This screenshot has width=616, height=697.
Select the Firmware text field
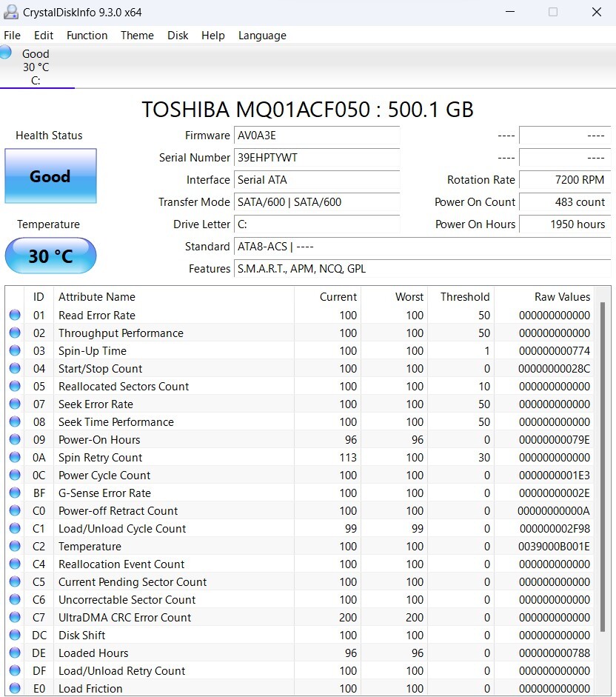pos(317,136)
